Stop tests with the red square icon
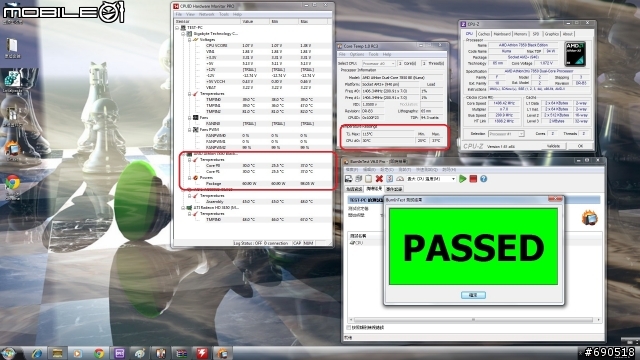The width and height of the screenshot is (640, 360). [473, 179]
